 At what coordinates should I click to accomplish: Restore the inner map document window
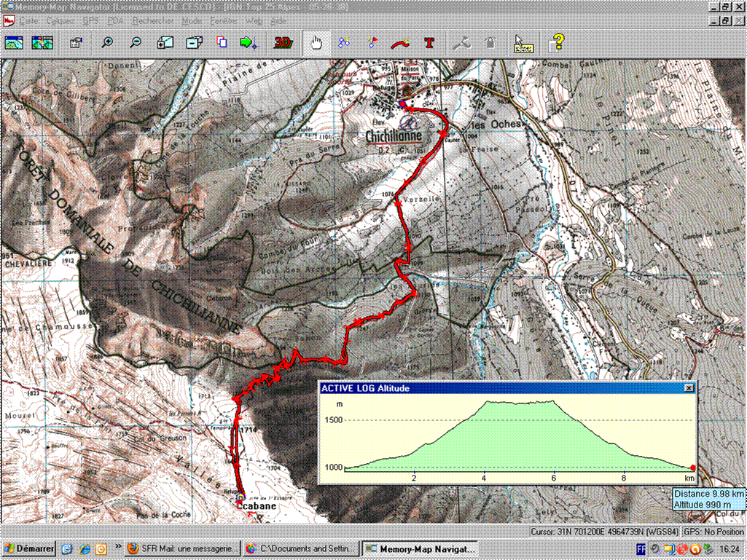coord(725,21)
